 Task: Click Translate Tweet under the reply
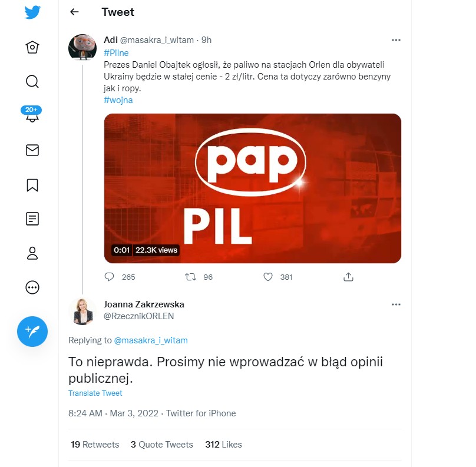[x=95, y=393]
